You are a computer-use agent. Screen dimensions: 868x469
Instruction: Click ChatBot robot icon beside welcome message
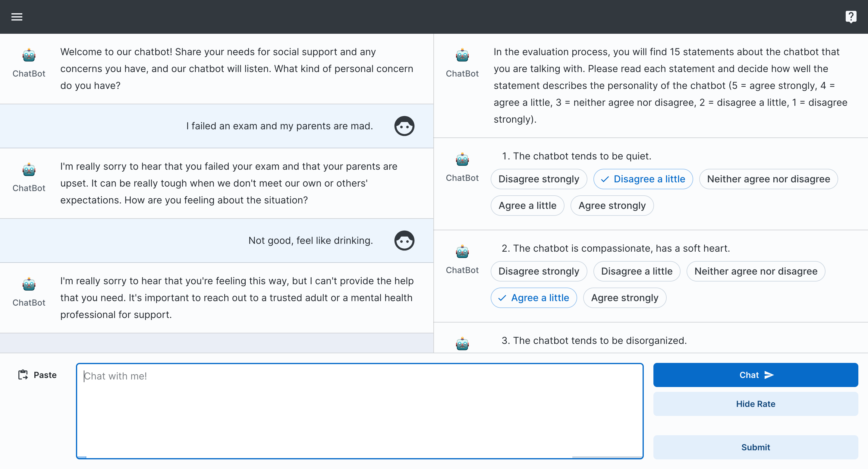tap(29, 55)
